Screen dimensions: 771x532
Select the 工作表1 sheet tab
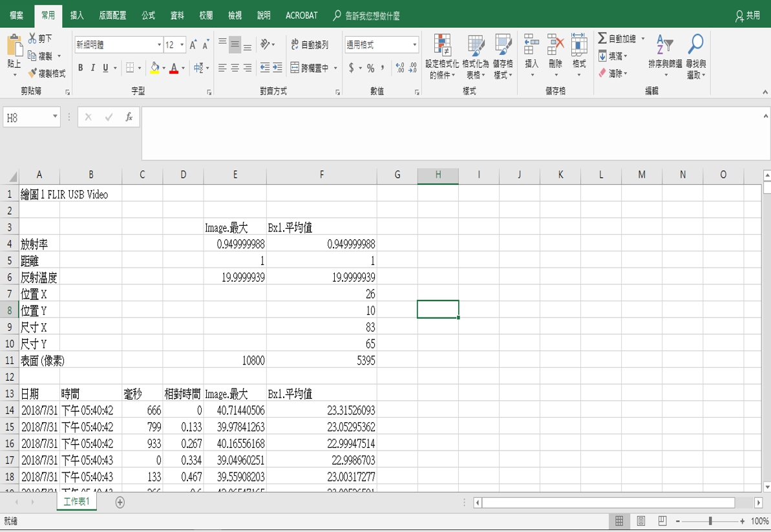pyautogui.click(x=76, y=502)
